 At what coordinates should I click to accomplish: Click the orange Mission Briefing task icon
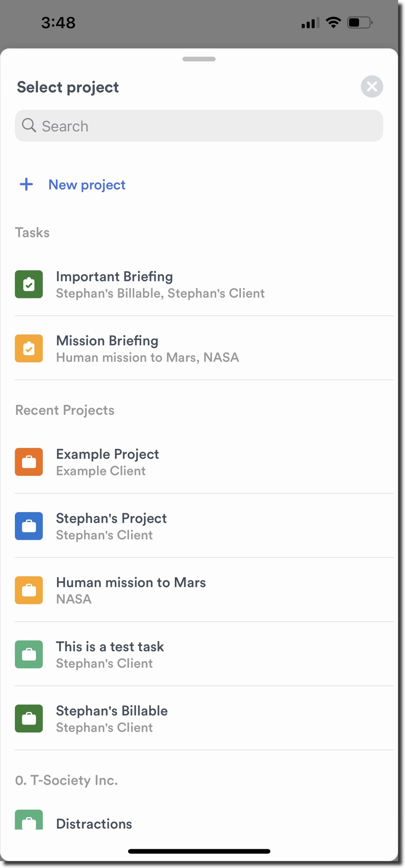click(x=29, y=348)
